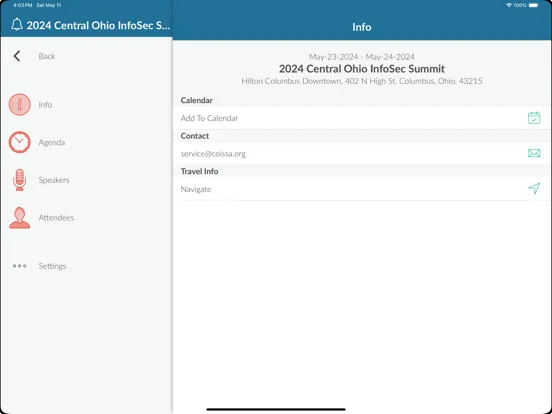
Task: Tap the home indicator bar
Action: click(x=276, y=409)
